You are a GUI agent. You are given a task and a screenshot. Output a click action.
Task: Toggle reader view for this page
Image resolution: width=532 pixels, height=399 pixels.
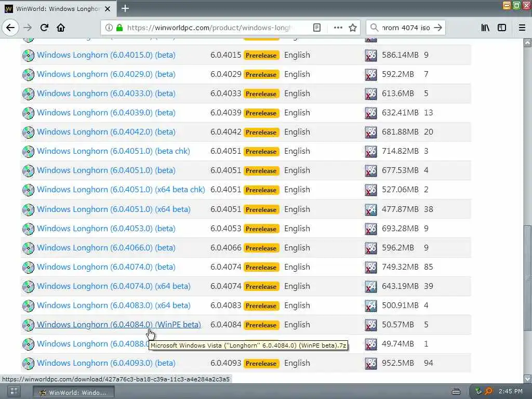pos(317,28)
